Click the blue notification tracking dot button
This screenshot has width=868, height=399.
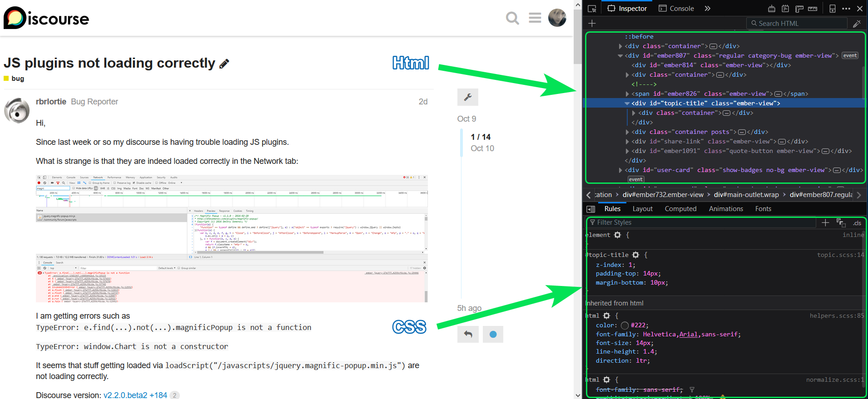pos(493,335)
